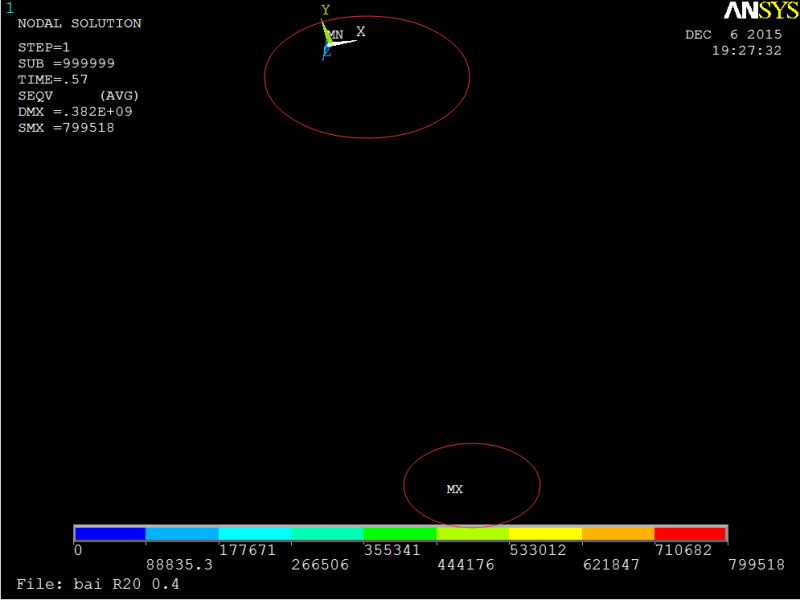
Task: Click the MX maximum stress marker
Action: pyautogui.click(x=455, y=489)
